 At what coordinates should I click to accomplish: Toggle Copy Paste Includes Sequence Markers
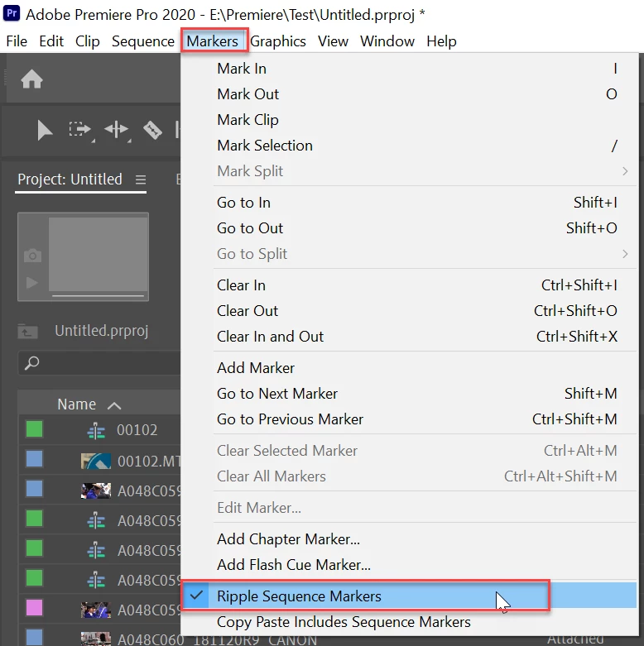click(x=410, y=622)
